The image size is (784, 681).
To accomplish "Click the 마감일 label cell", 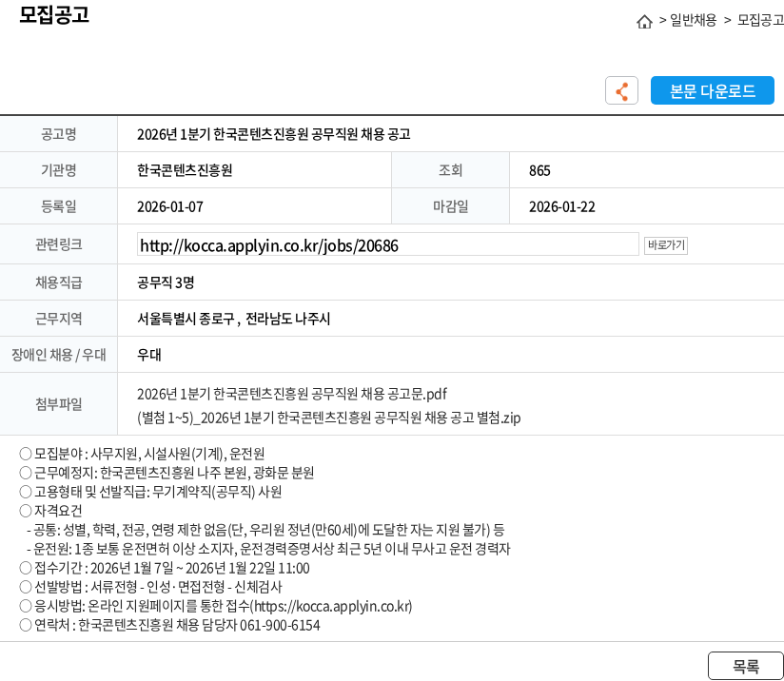I will 450,206.
